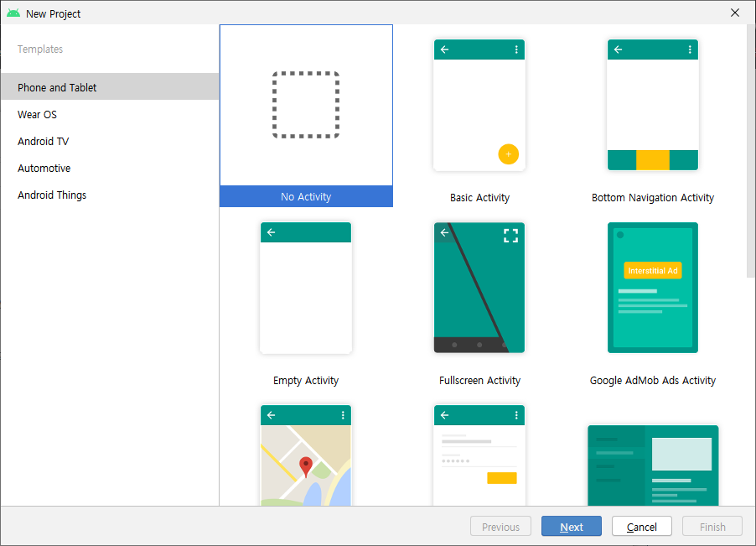Image resolution: width=756 pixels, height=546 pixels.
Task: Click the Android logo in title bar
Action: pos(13,13)
